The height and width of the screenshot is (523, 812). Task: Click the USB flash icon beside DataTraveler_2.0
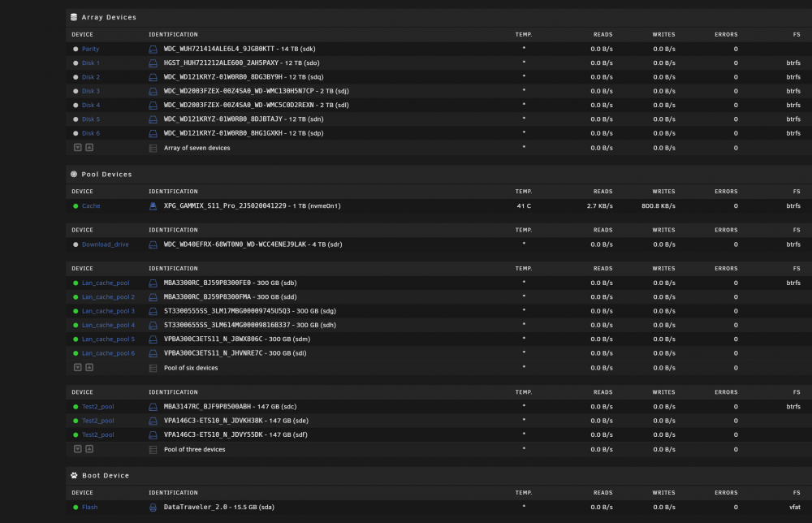point(153,508)
